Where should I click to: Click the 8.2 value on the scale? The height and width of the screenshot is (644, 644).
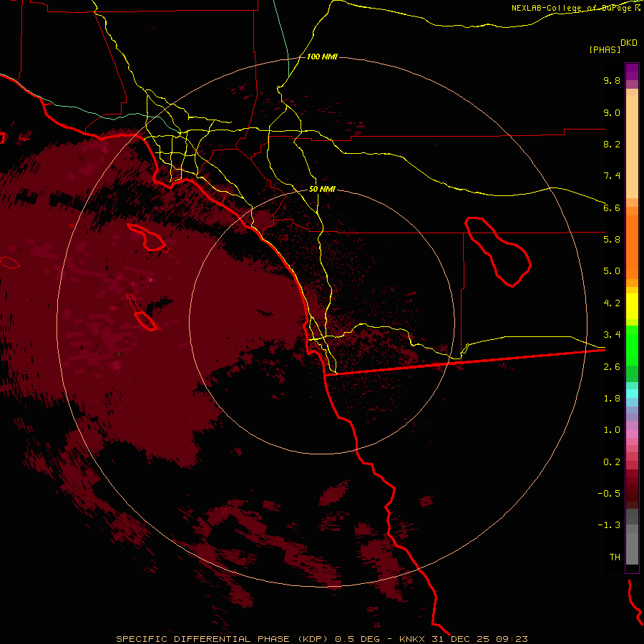(612, 144)
